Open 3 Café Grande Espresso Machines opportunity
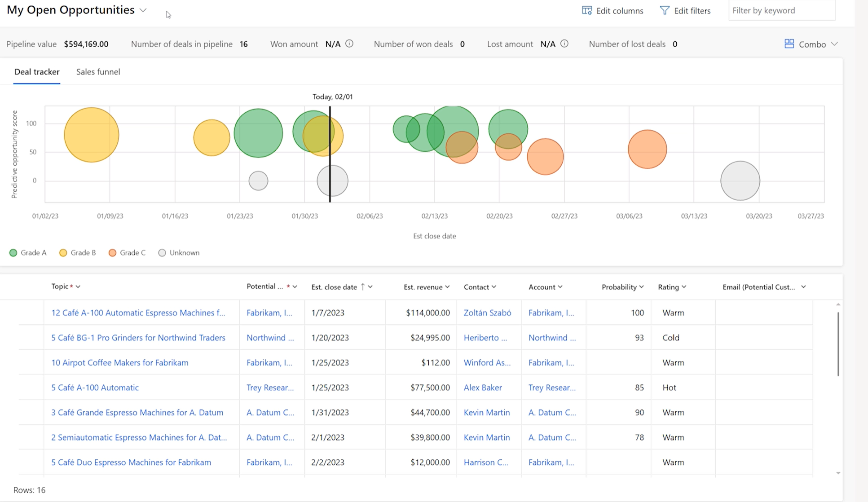The height and width of the screenshot is (502, 868). 137,412
